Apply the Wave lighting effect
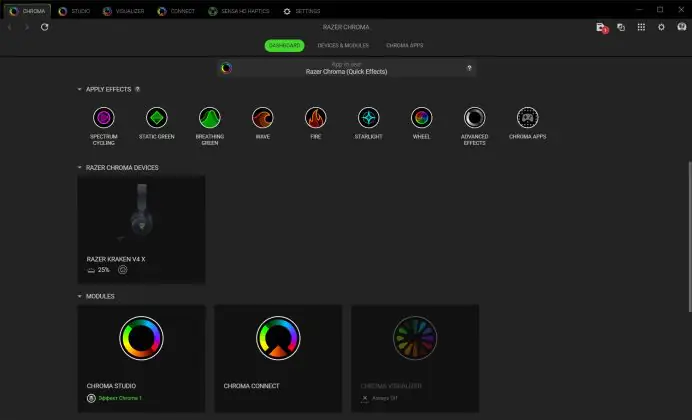Screen dimensions: 692x420 tap(263, 118)
